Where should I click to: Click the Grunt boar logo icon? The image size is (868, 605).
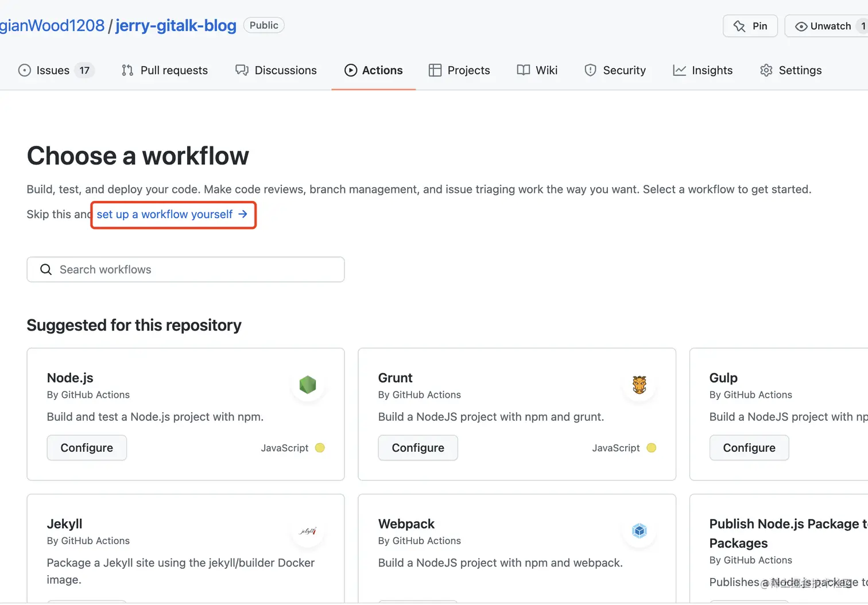click(640, 385)
